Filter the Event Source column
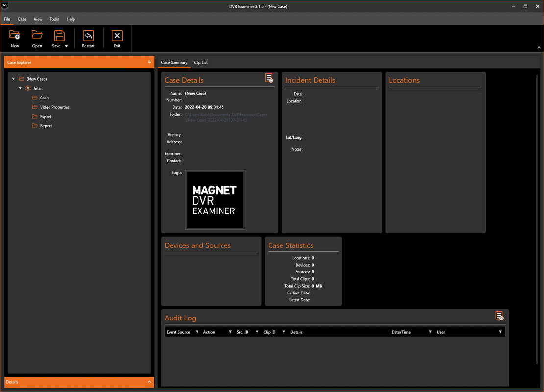The width and height of the screenshot is (544, 392). (197, 332)
